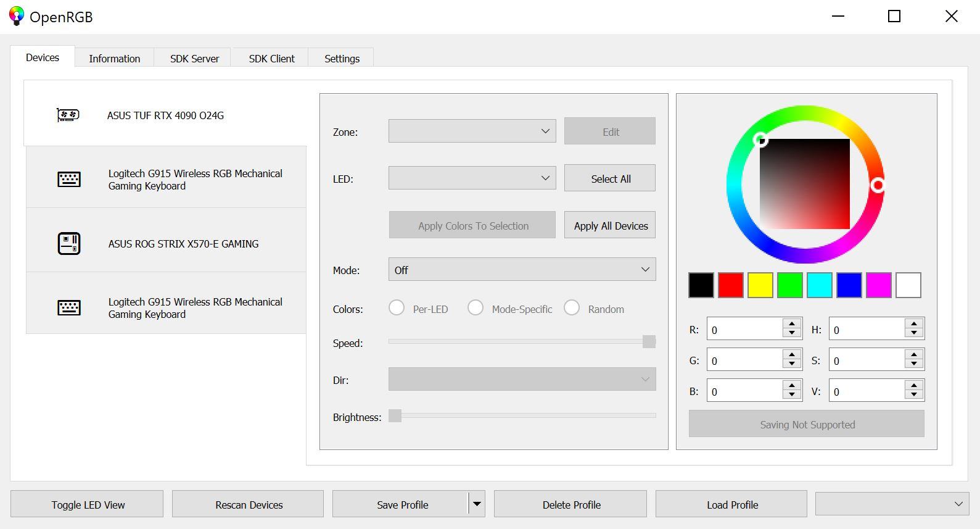Viewport: 980px width, 529px height.
Task: Open the Save Profile arrow menu
Action: point(477,504)
